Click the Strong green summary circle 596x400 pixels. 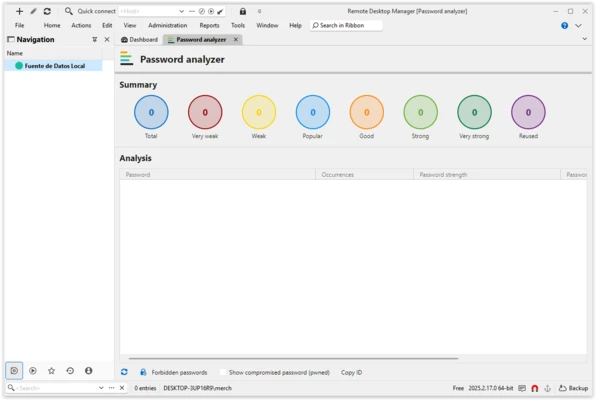click(420, 112)
